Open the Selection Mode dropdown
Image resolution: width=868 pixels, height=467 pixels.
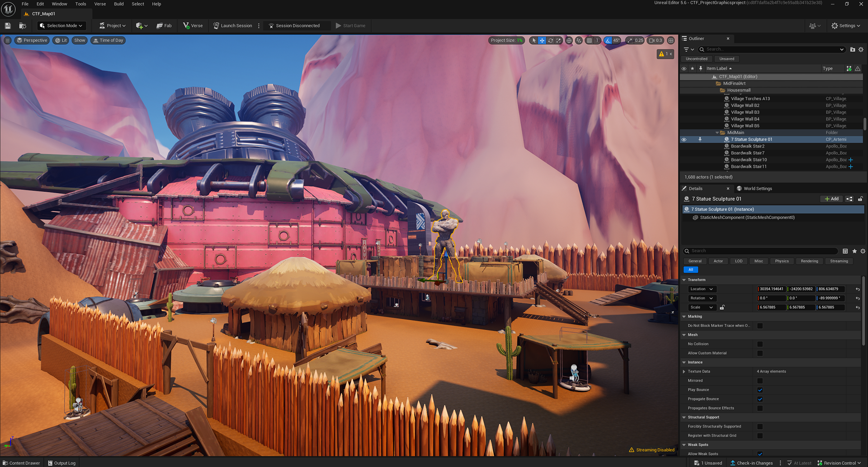(x=61, y=26)
